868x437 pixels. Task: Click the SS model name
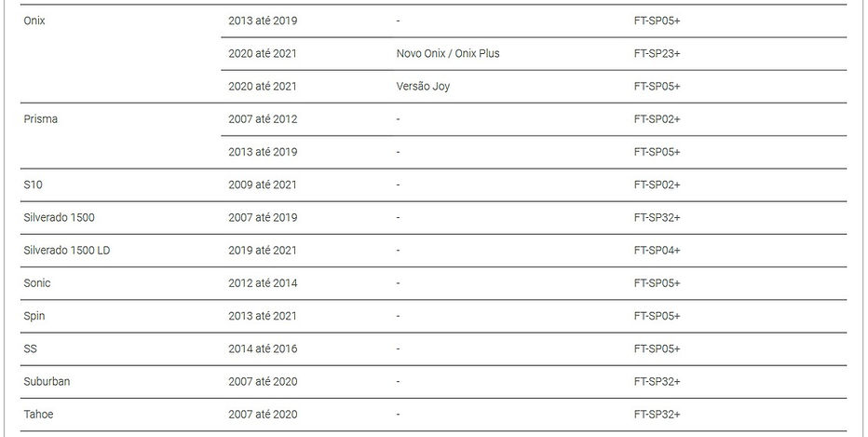tap(31, 348)
